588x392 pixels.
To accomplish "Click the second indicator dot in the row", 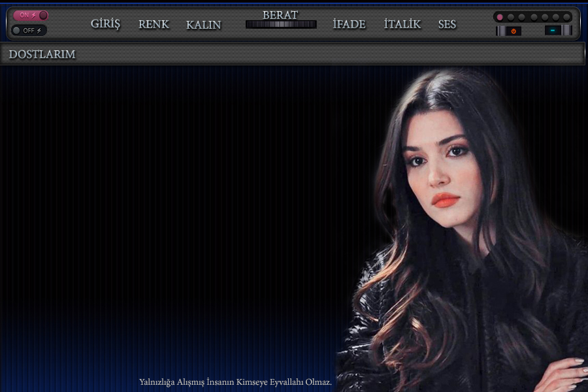I will pos(511,17).
